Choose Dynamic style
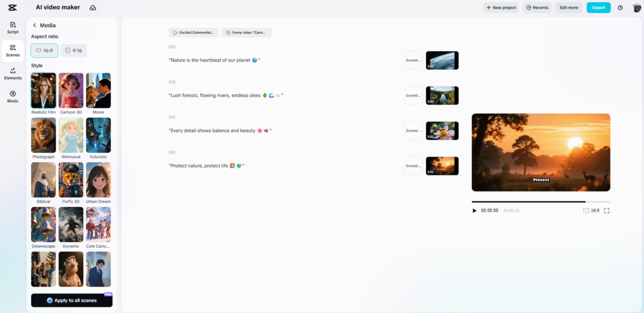Screen dimensions: 644x313 pyautogui.click(x=71, y=228)
